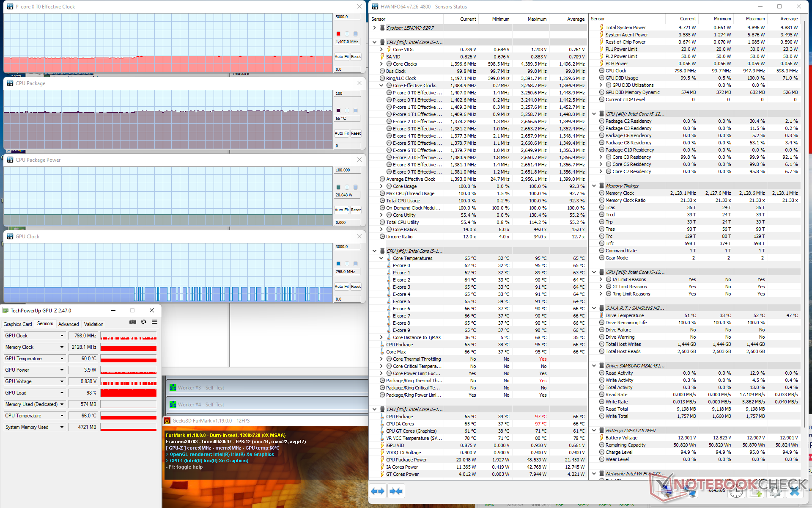
Task: Open the Advanced tab in GPU-Z
Action: [x=69, y=324]
